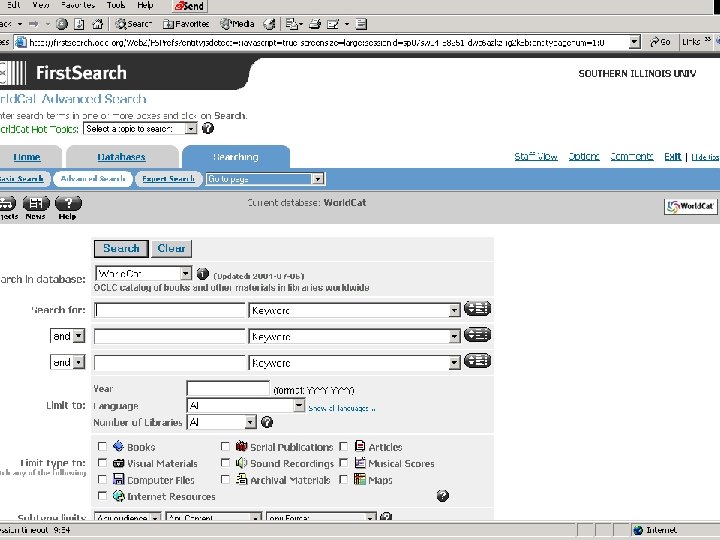The image size is (720, 540).
Task: Open the 'Go to page' dropdown
Action: (265, 179)
